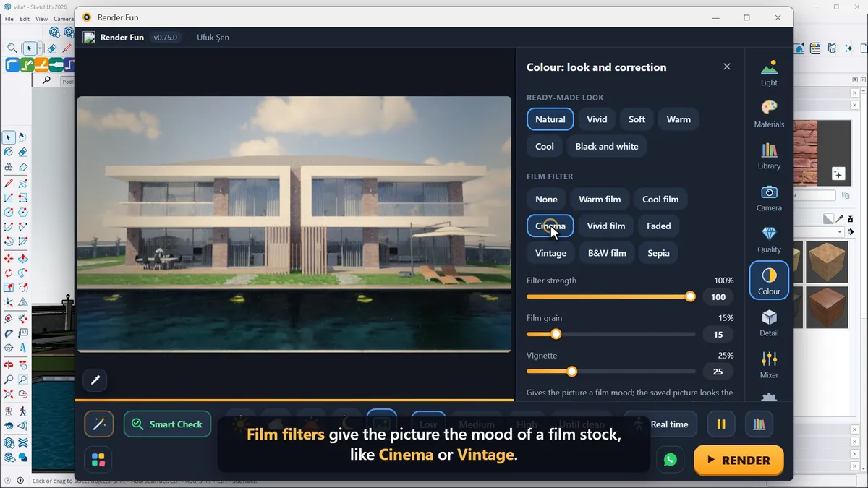Image resolution: width=868 pixels, height=488 pixels.
Task: Open the SketchUp Camera menu
Action: 64,19
